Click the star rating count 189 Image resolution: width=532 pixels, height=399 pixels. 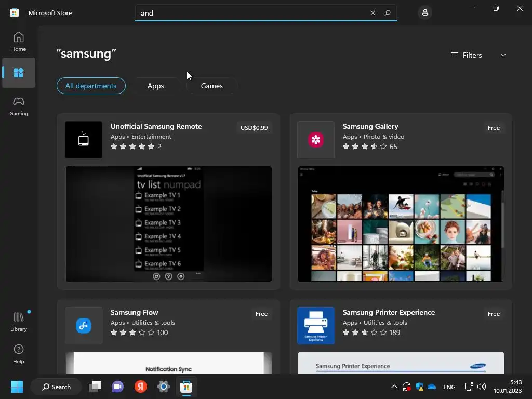(x=395, y=332)
